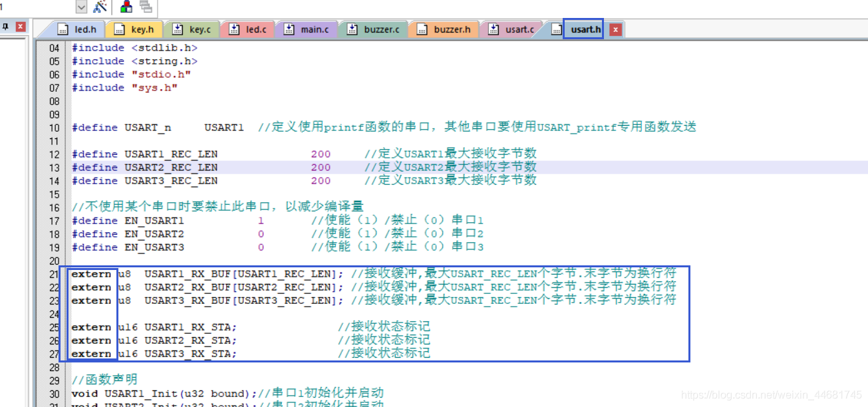Select the buzzer.c tab
Viewport: 868px width, 407px height.
point(374,29)
